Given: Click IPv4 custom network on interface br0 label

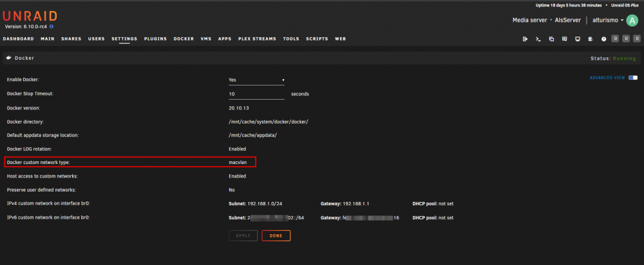Looking at the screenshot, I should [x=48, y=203].
